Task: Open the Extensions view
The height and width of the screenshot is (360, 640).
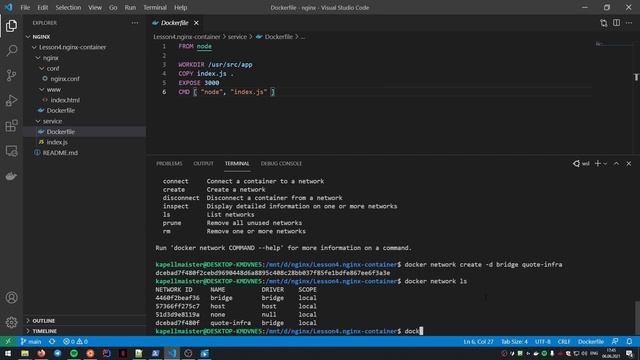Action: [11, 126]
